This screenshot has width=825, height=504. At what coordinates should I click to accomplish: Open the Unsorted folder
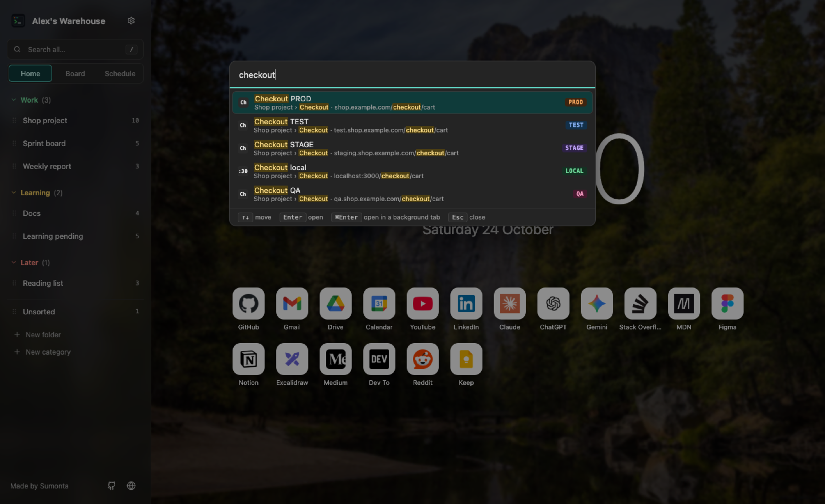[x=76, y=312]
